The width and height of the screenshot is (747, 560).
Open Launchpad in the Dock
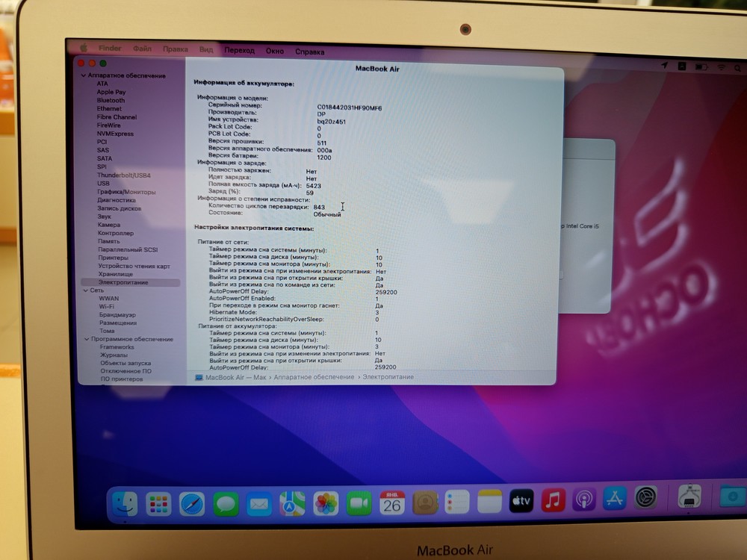tap(158, 505)
